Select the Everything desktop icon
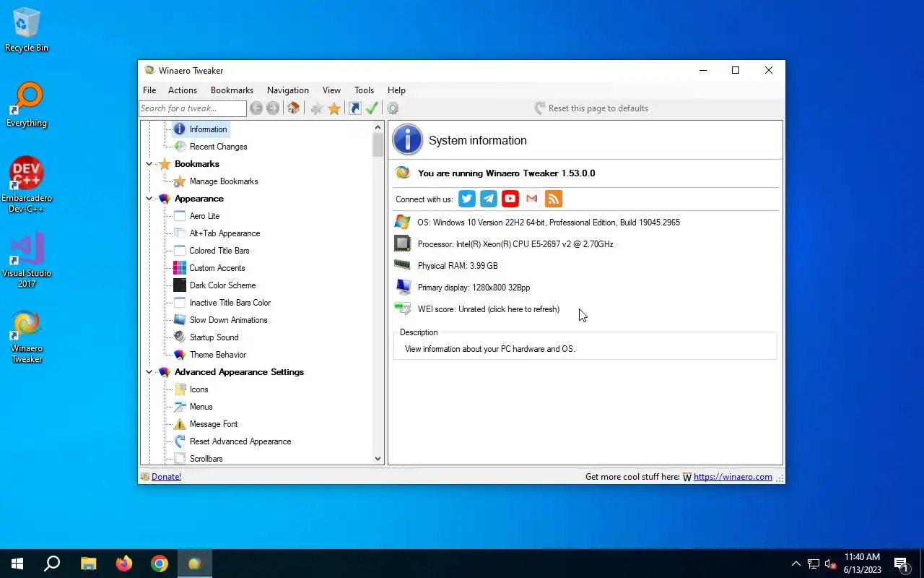Viewport: 924px width, 578px height. pos(27,105)
